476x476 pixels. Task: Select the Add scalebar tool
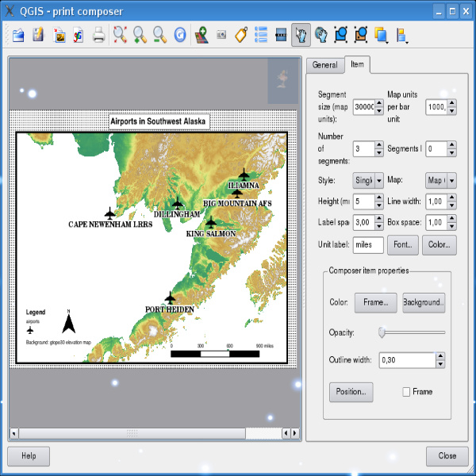(x=281, y=35)
